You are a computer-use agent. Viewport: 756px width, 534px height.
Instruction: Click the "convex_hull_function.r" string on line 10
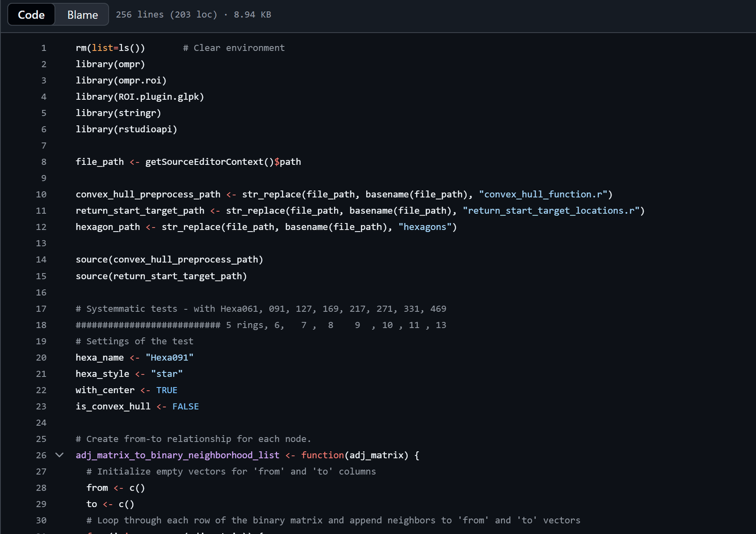click(543, 194)
